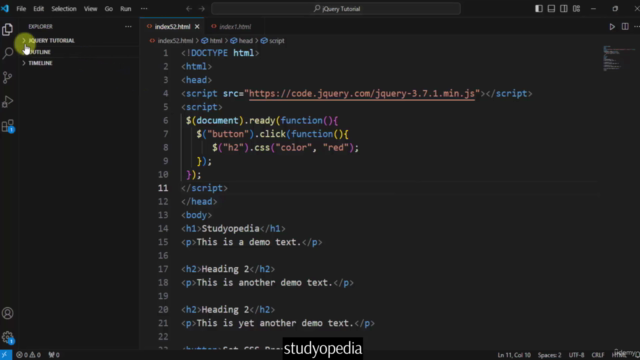
Task: Toggle the Secondary Side Bar layout icon
Action: [564, 9]
